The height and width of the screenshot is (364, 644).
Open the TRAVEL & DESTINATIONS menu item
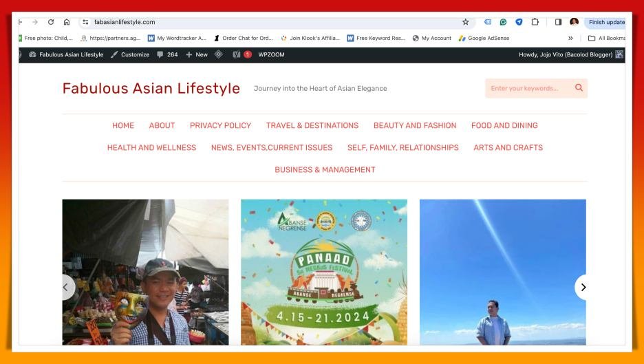point(312,125)
